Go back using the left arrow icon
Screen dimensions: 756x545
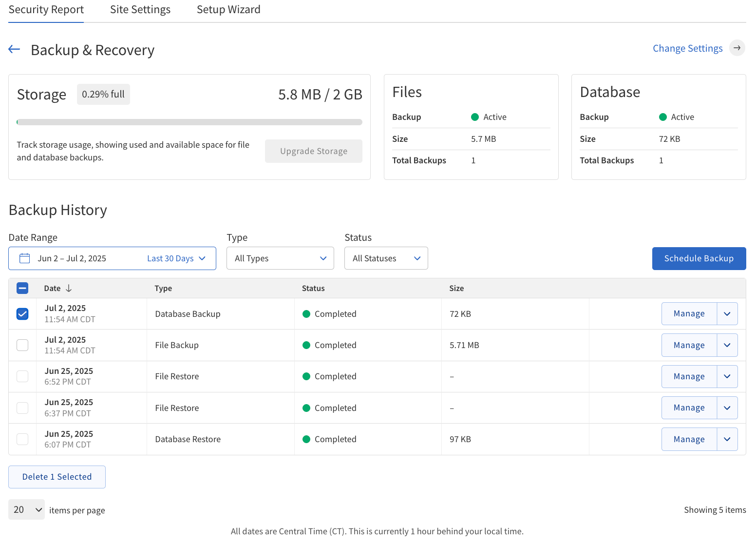[14, 49]
